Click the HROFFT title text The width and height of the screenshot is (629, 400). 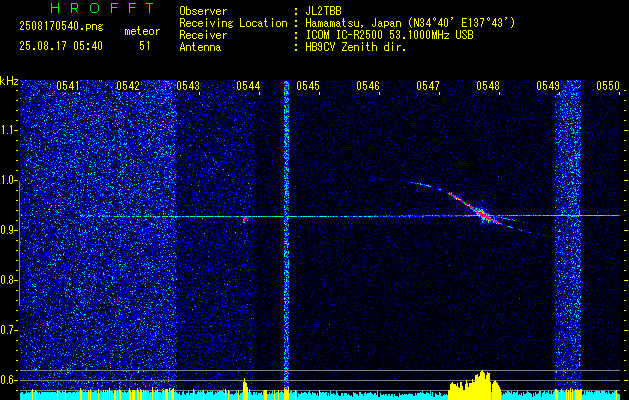pyautogui.click(x=102, y=8)
